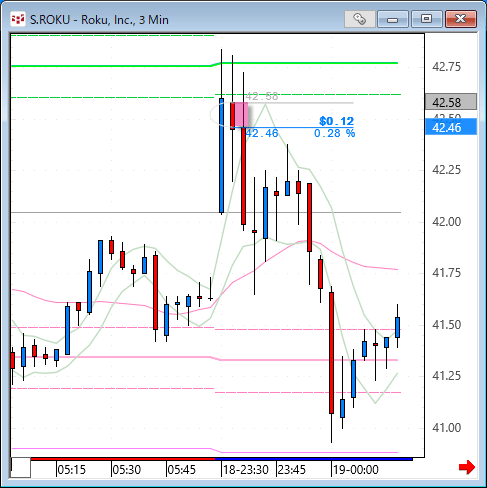Click the red session bar above time axis
The width and height of the screenshot is (487, 488).
tap(123, 459)
